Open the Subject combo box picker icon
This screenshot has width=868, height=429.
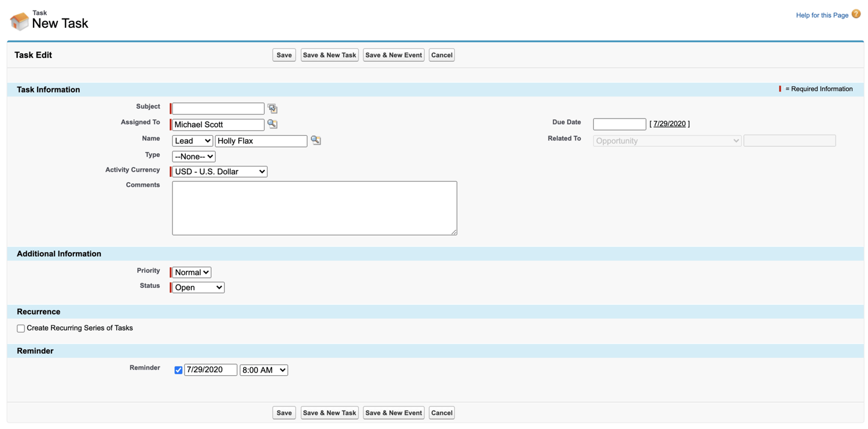[x=273, y=108]
